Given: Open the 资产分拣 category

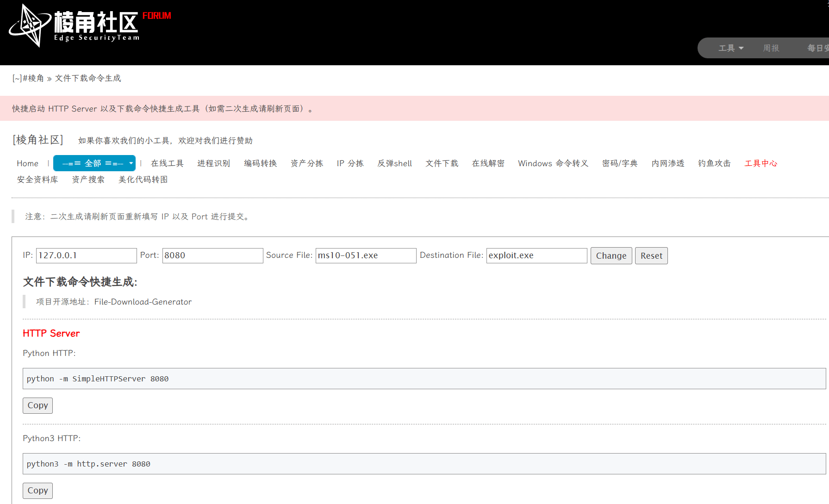Looking at the screenshot, I should (307, 163).
